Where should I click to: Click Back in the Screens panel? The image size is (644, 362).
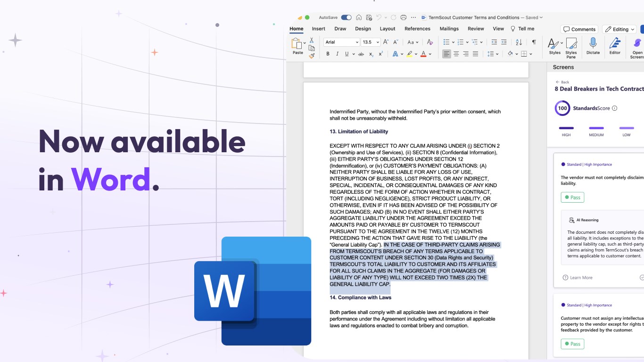[x=562, y=82]
